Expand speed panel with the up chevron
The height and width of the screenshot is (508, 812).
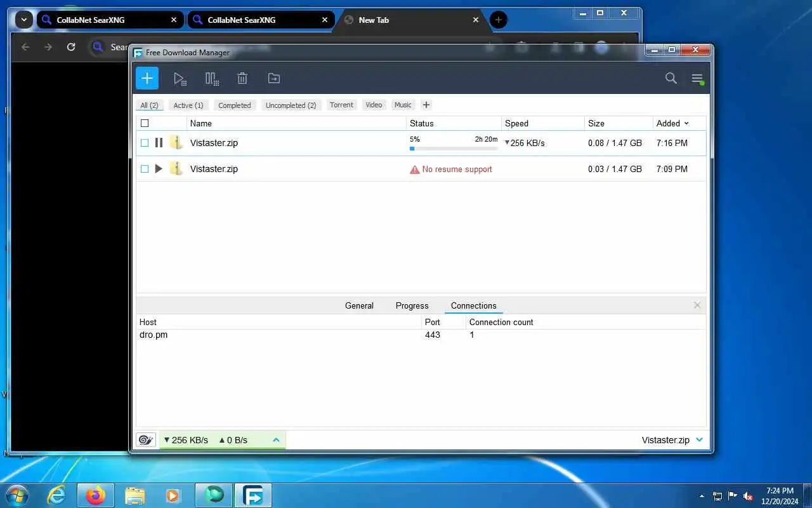coord(276,439)
